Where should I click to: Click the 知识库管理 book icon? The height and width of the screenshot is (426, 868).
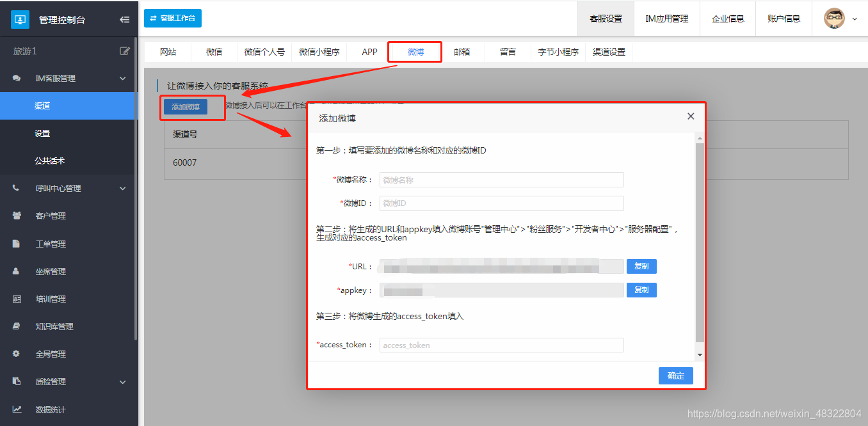pyautogui.click(x=17, y=326)
